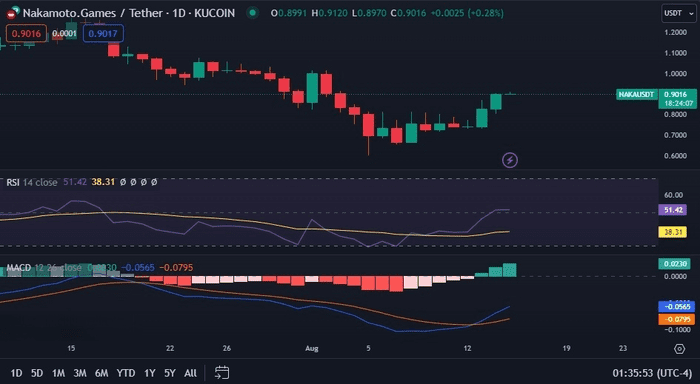Click the 0.9016 current price tag
700x384 pixels.
[x=677, y=99]
